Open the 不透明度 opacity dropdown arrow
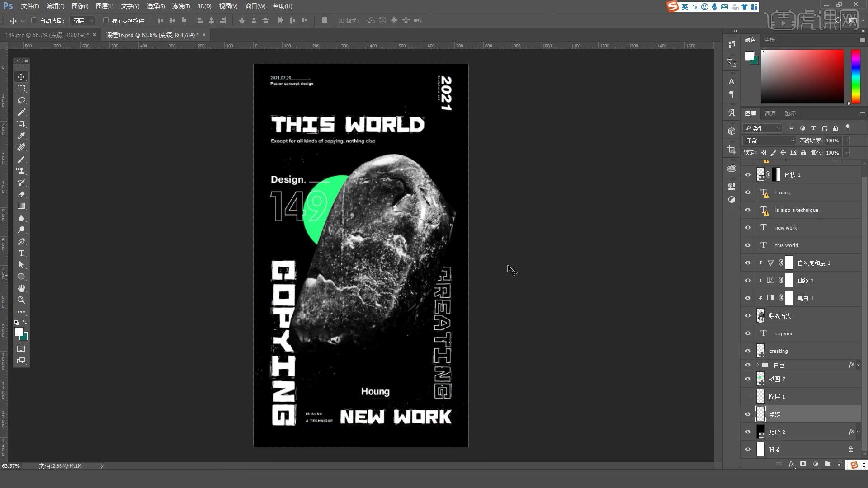Screen dimensions: 868x488 click(846, 141)
